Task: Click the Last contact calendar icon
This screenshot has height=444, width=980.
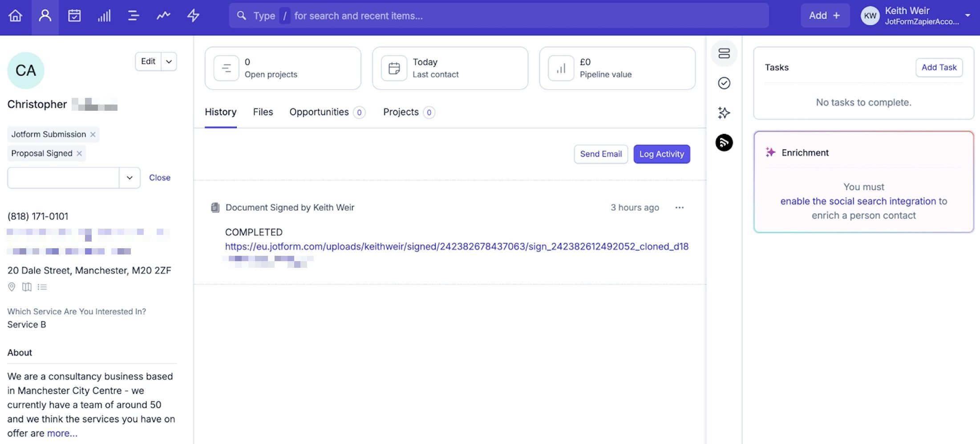Action: pyautogui.click(x=394, y=68)
